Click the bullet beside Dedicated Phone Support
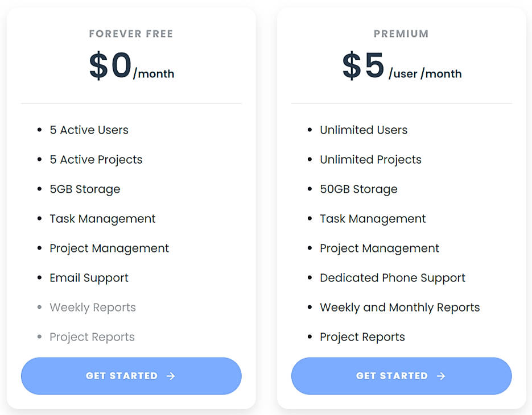The image size is (532, 415). tap(309, 277)
